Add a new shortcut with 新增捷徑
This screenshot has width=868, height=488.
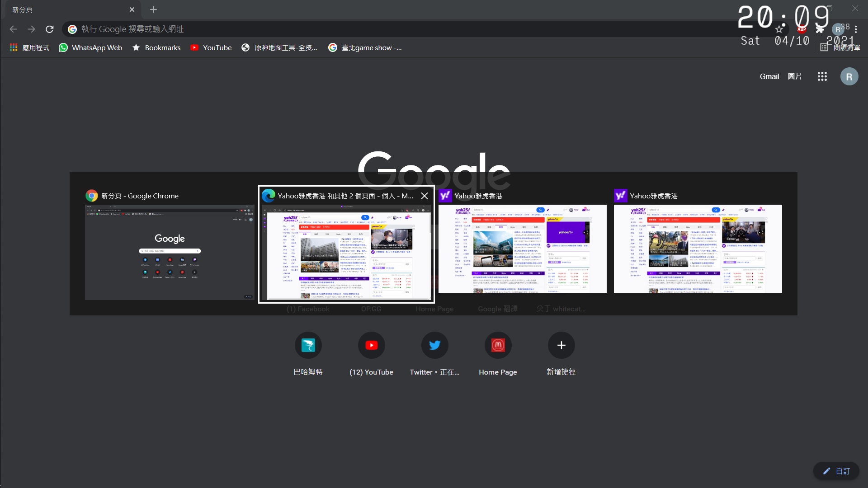pos(561,354)
